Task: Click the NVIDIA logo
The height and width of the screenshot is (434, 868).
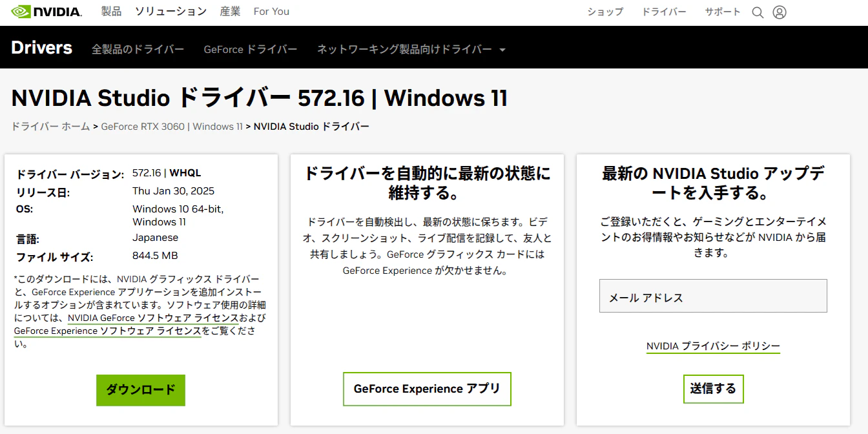Action: (x=46, y=12)
